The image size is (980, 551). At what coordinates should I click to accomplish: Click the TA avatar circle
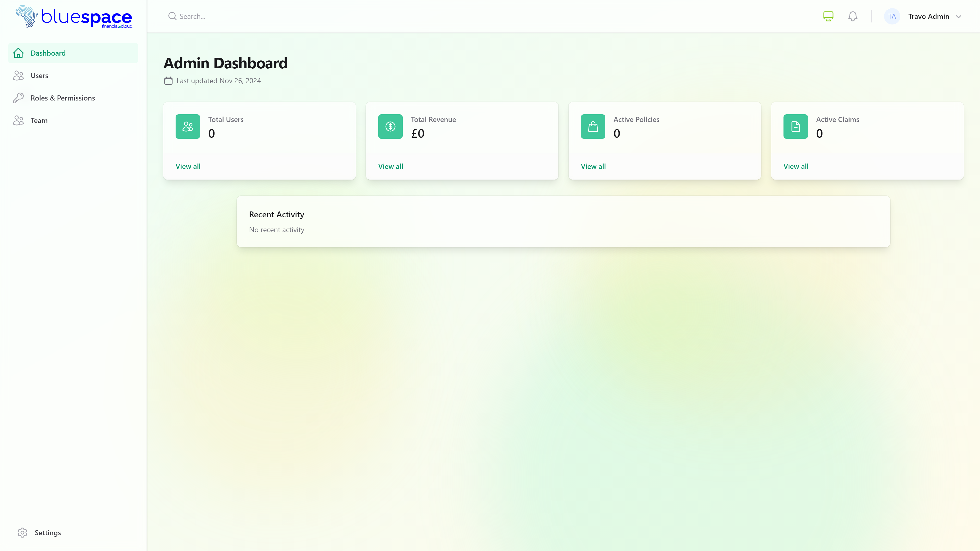892,16
